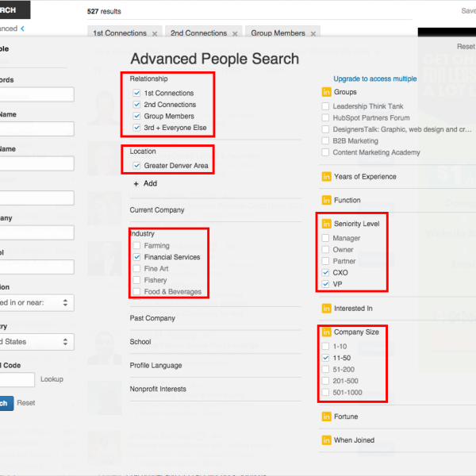Check the Partner seniority checkbox
476x476 pixels.
click(325, 261)
